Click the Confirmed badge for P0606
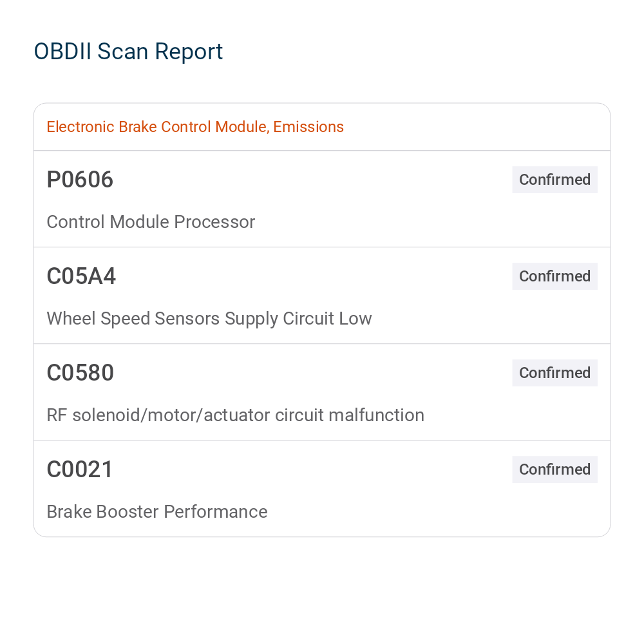Screen dimensions: 644x644 pyautogui.click(x=554, y=180)
